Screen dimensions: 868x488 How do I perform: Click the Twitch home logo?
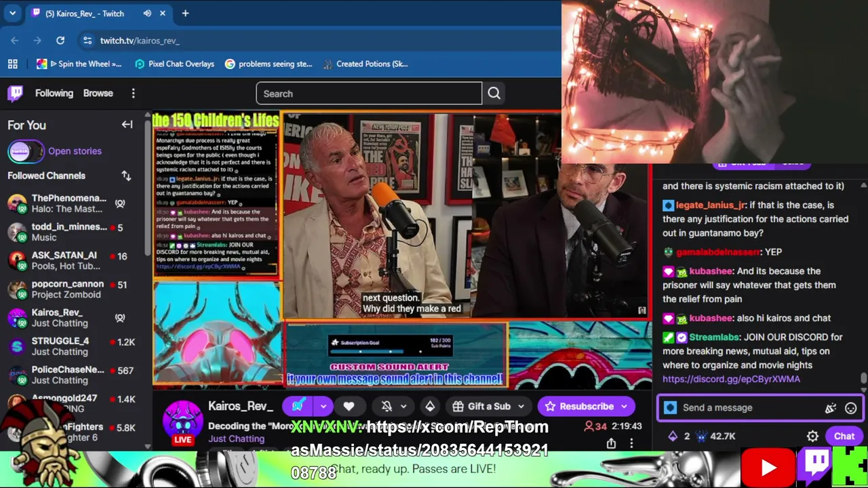[15, 94]
